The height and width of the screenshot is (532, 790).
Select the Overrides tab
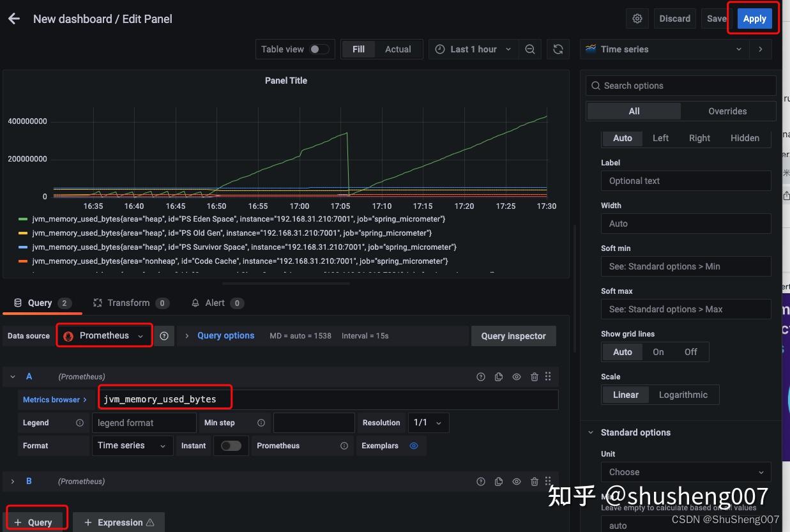[728, 110]
